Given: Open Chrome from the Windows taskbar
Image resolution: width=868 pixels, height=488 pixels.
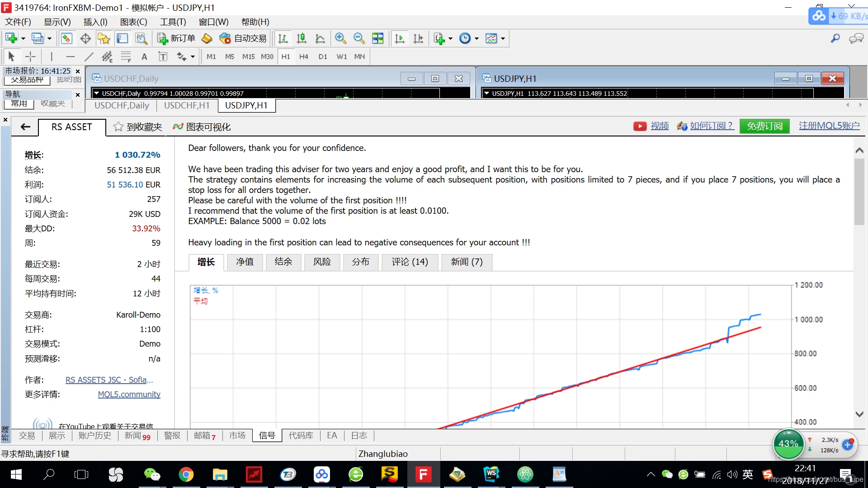Looking at the screenshot, I should click(186, 474).
